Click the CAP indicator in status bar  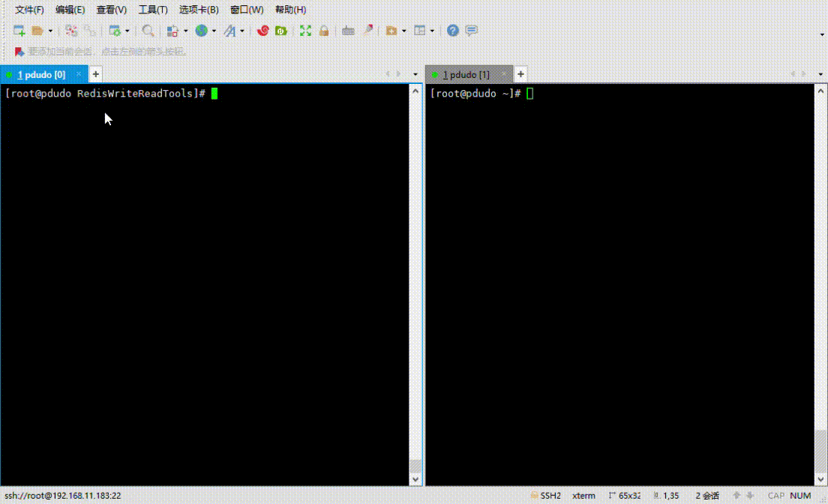tap(775, 496)
